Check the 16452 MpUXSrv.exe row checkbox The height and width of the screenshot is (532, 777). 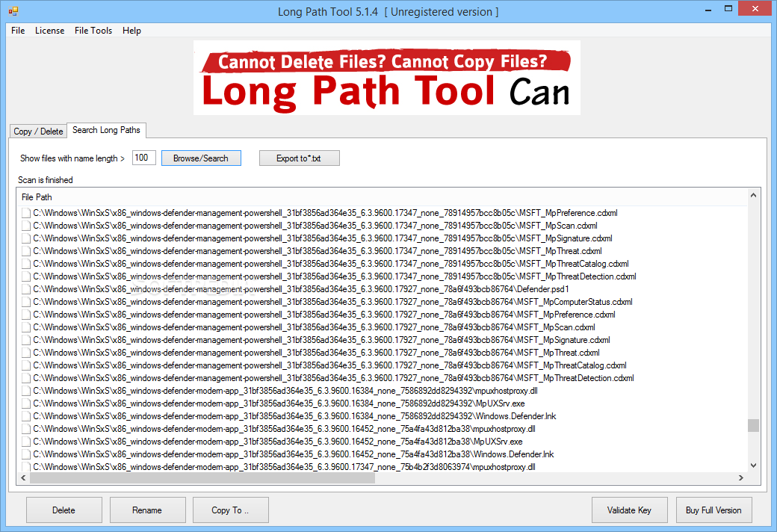coord(26,442)
